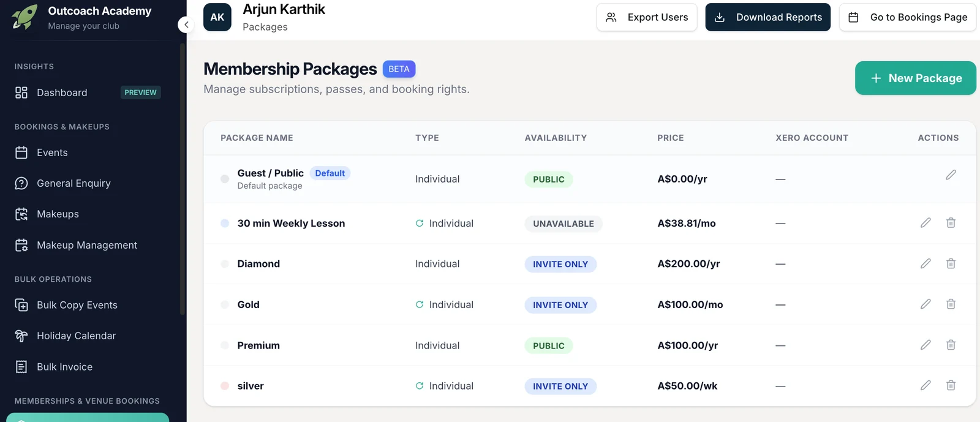Click the PRICE column header
This screenshot has height=422, width=980.
671,138
